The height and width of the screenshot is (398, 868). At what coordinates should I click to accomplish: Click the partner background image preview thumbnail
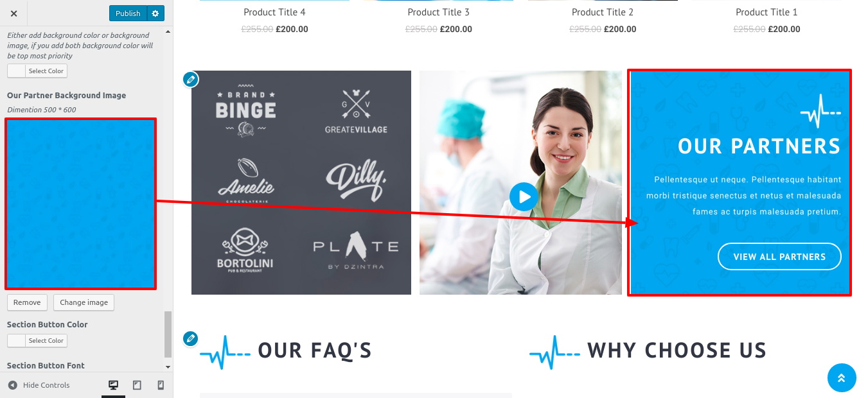pyautogui.click(x=80, y=203)
